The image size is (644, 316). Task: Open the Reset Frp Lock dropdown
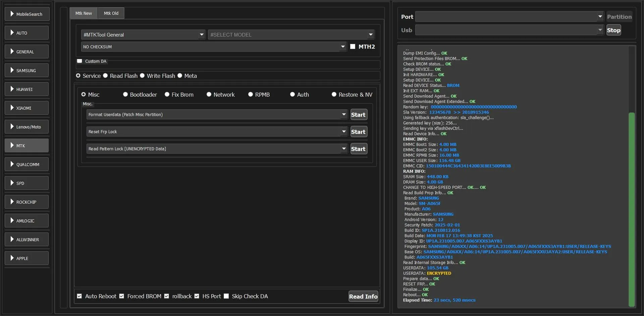[217, 131]
